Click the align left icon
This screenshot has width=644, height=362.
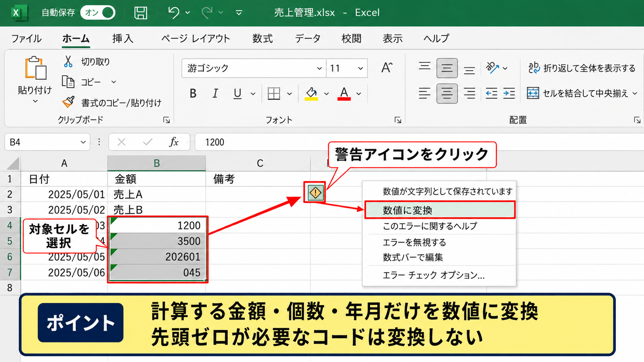coord(424,93)
